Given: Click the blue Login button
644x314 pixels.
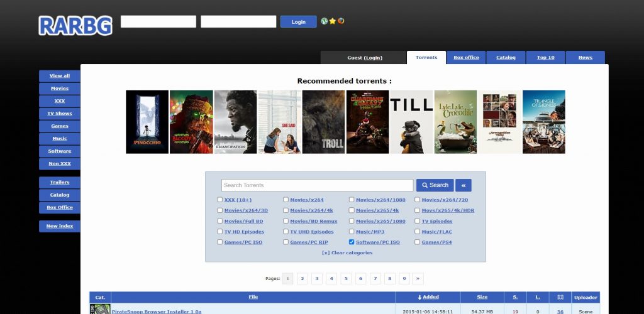Looking at the screenshot, I should click(299, 22).
